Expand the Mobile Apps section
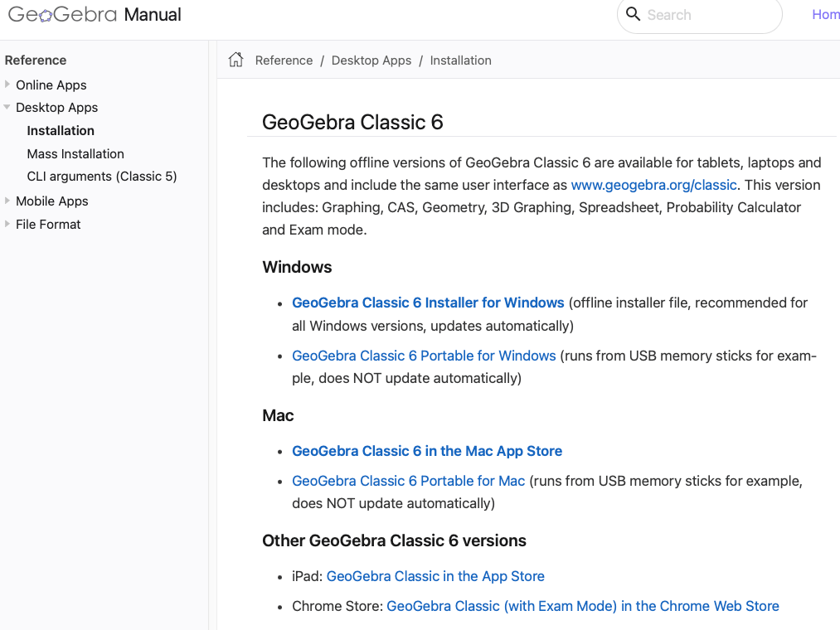Screen dimensions: 840x630 coord(7,201)
